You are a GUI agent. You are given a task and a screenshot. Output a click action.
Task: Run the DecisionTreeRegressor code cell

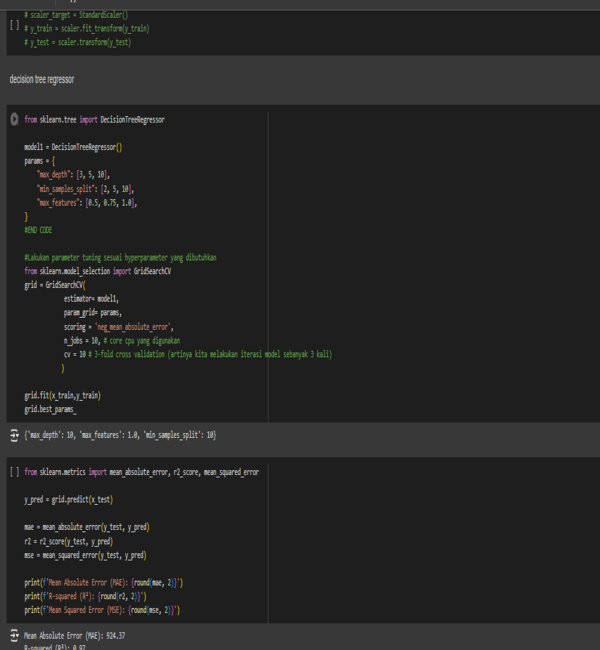coord(14,119)
